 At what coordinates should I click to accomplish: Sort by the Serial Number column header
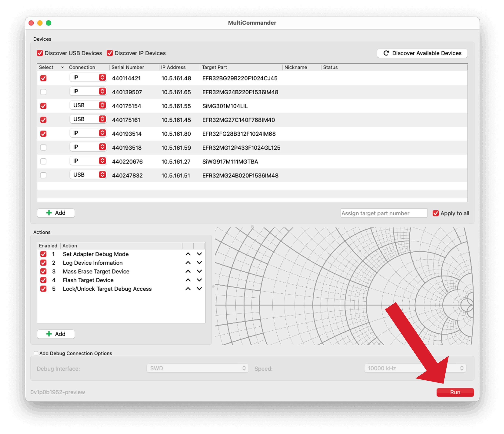(128, 67)
